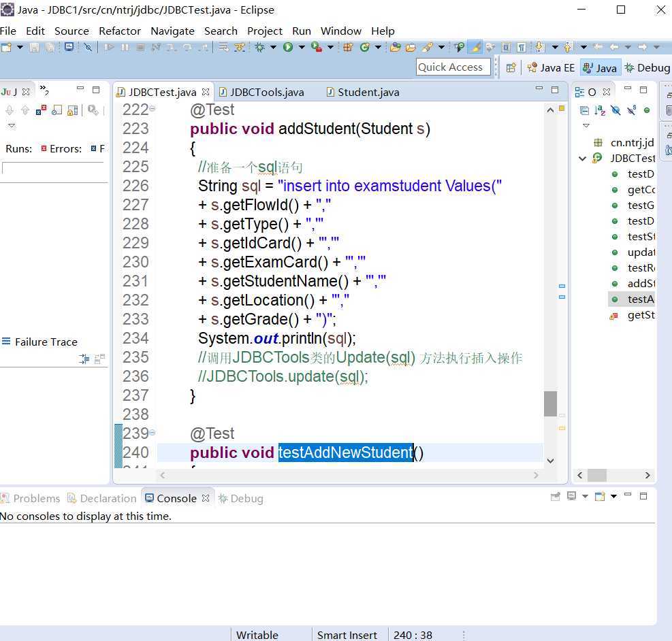The width and height of the screenshot is (672, 641).
Task: Toggle Hide Non-Public Members icon in Outline
Action: point(647,110)
